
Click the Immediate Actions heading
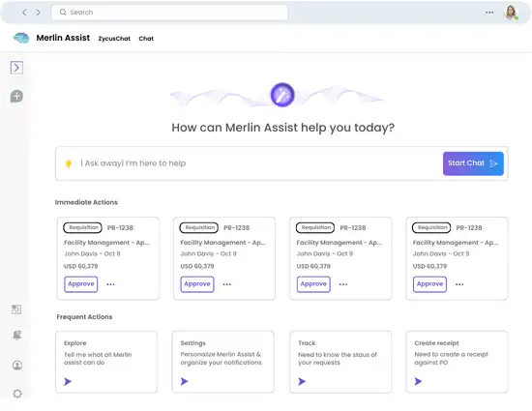(86, 202)
